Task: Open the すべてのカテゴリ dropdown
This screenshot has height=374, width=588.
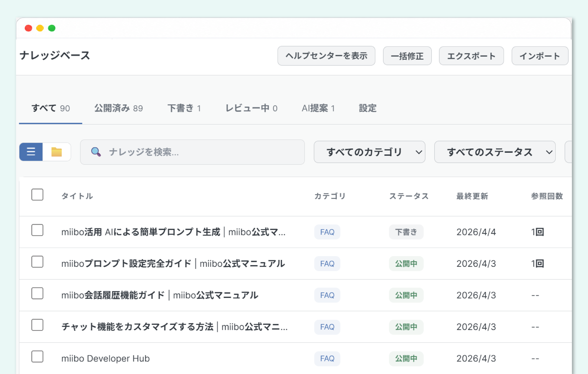Action: pyautogui.click(x=369, y=152)
